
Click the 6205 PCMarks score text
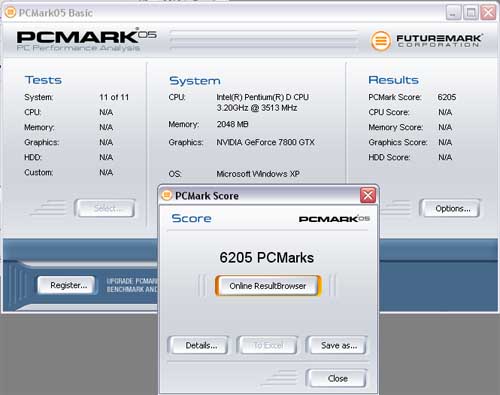pos(266,258)
